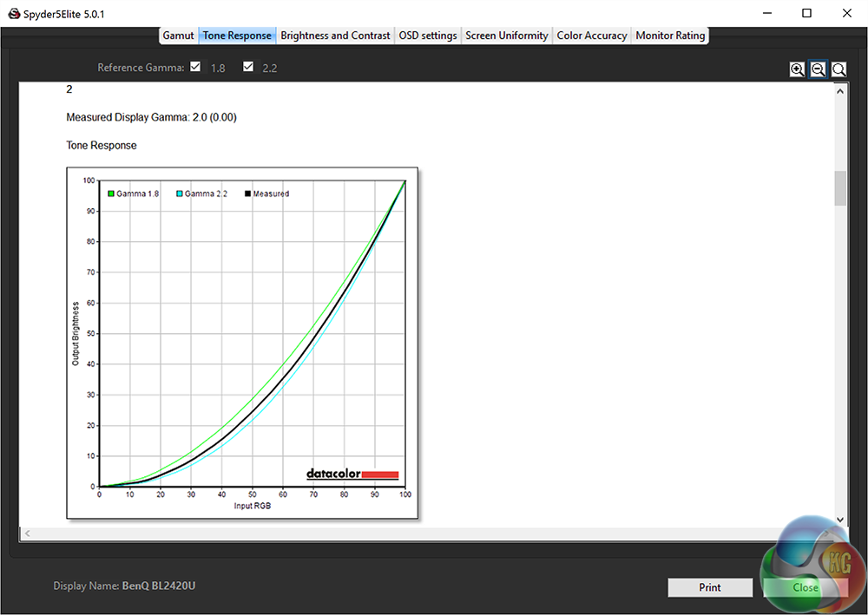Viewport: 868px width, 615px height.
Task: Click the reset zoom magnifier icon
Action: [838, 69]
